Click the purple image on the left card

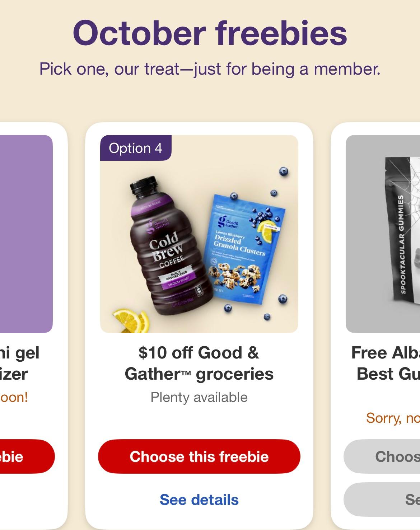(26, 233)
